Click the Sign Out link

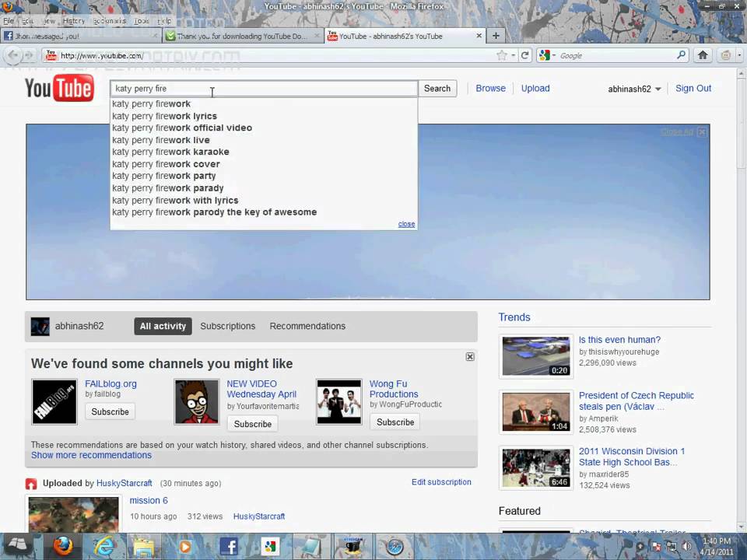coord(693,89)
